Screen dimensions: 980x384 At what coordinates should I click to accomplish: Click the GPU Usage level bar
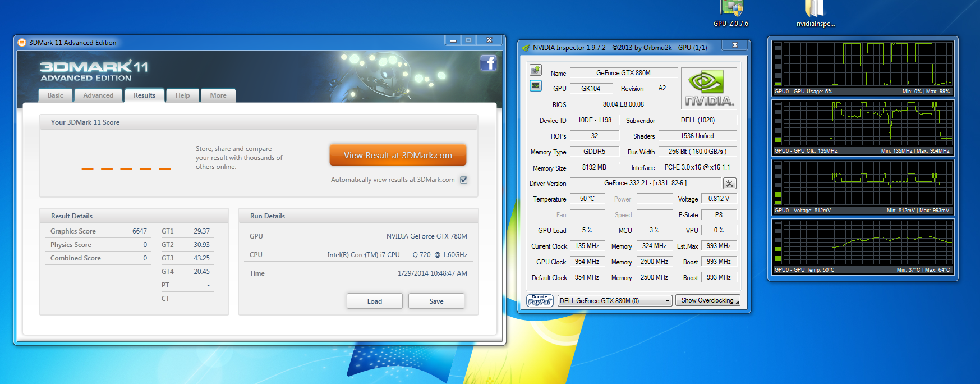tap(777, 64)
